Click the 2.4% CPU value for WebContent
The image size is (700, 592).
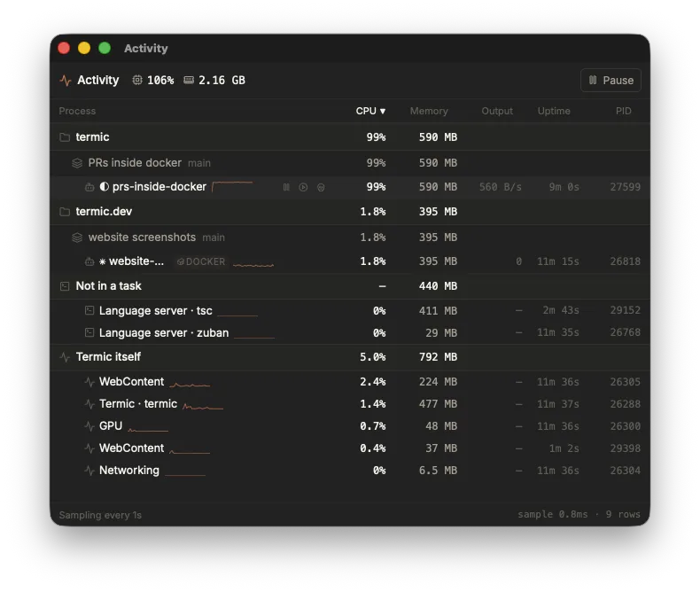373,382
